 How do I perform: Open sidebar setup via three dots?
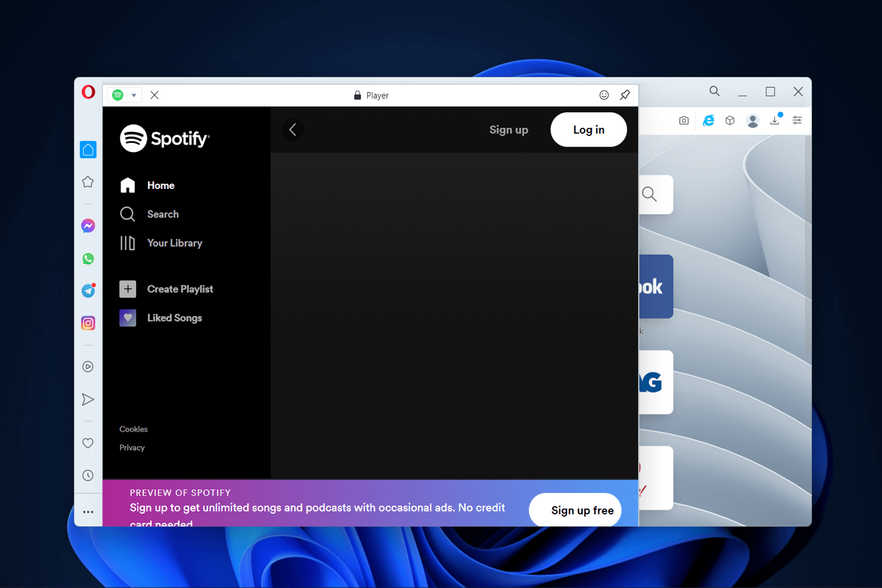click(88, 511)
